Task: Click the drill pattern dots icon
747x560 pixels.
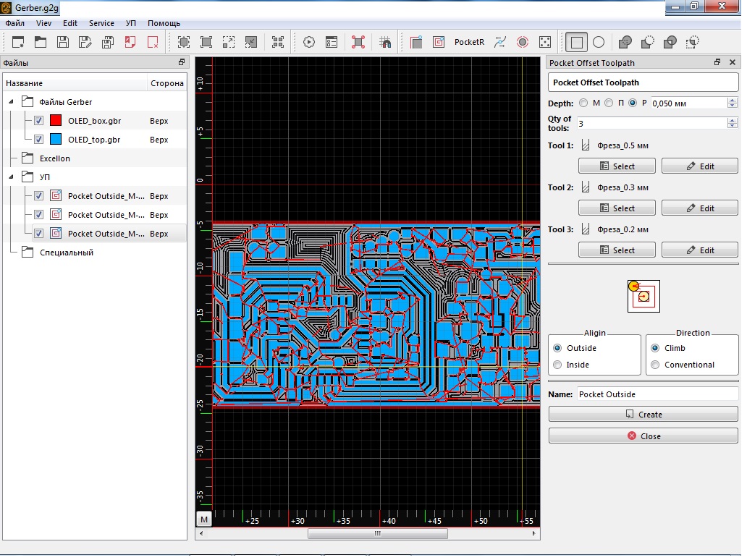Action: [545, 42]
